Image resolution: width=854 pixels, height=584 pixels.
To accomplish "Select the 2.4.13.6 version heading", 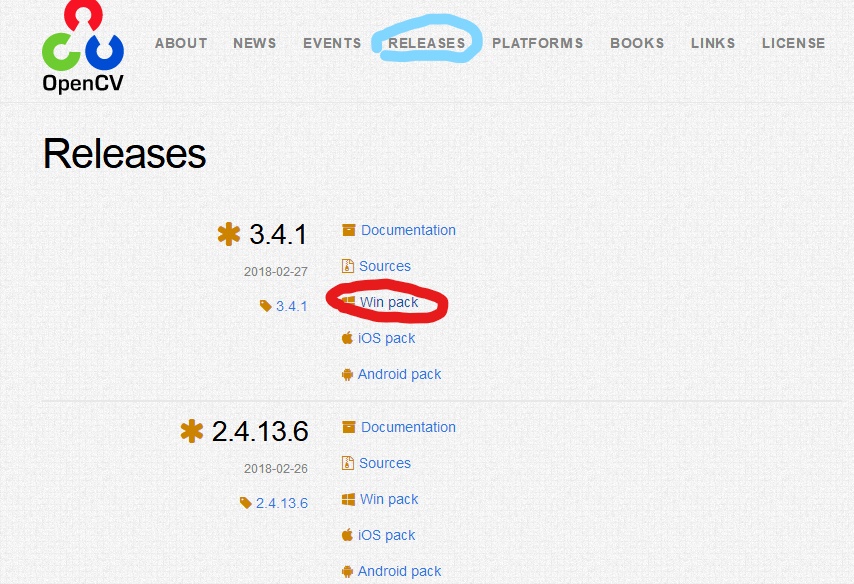I will point(260,431).
